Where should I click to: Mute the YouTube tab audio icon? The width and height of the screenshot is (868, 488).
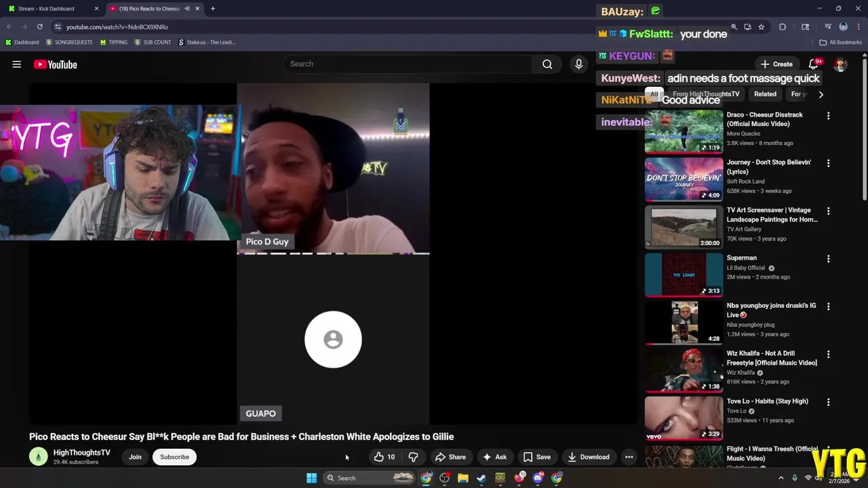pyautogui.click(x=187, y=9)
